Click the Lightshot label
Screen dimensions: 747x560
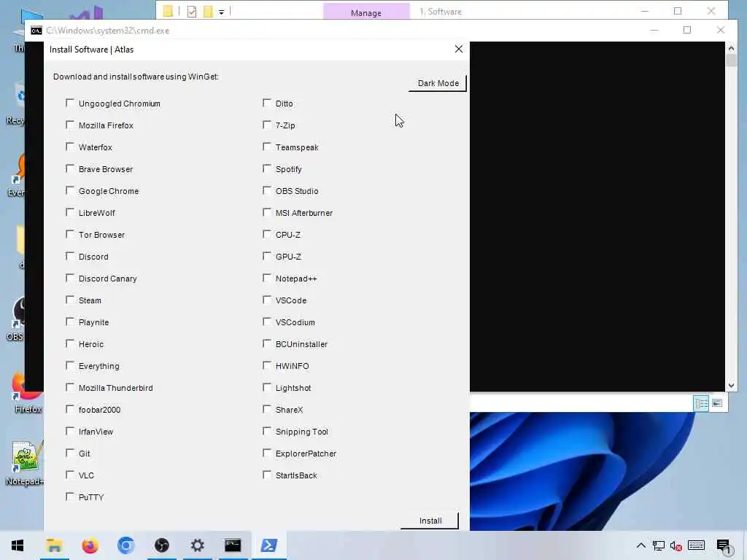pyautogui.click(x=293, y=388)
